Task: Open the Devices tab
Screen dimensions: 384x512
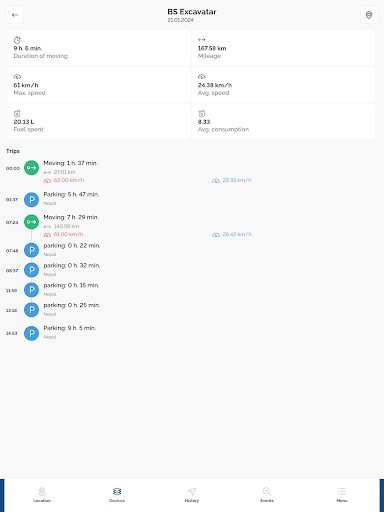Action: click(x=117, y=495)
